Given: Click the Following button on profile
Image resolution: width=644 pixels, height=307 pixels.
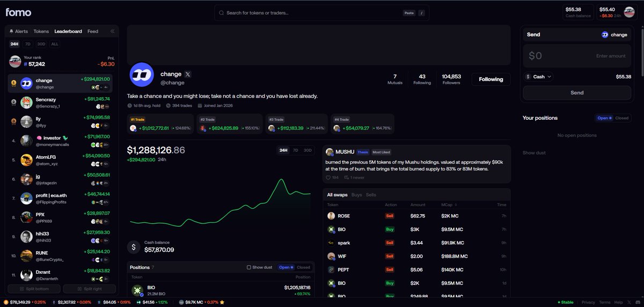Looking at the screenshot, I should (x=491, y=79).
